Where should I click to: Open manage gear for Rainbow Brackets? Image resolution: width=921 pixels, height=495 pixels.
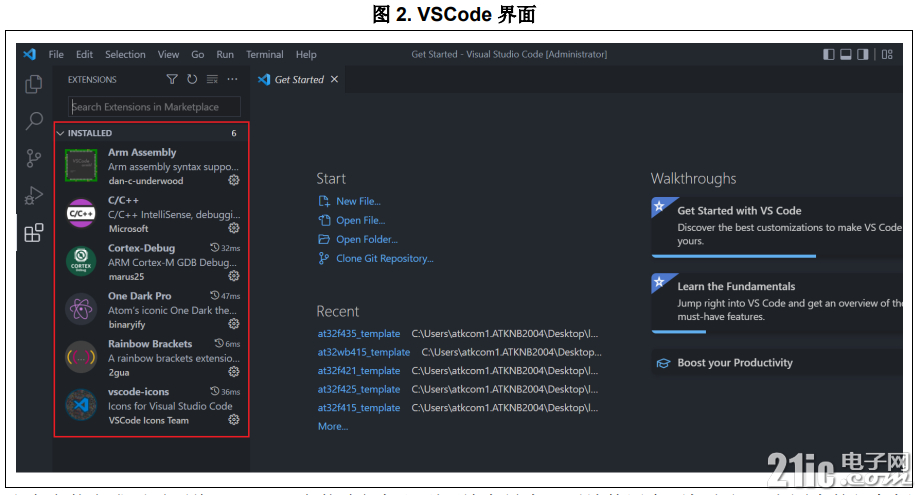pos(234,372)
